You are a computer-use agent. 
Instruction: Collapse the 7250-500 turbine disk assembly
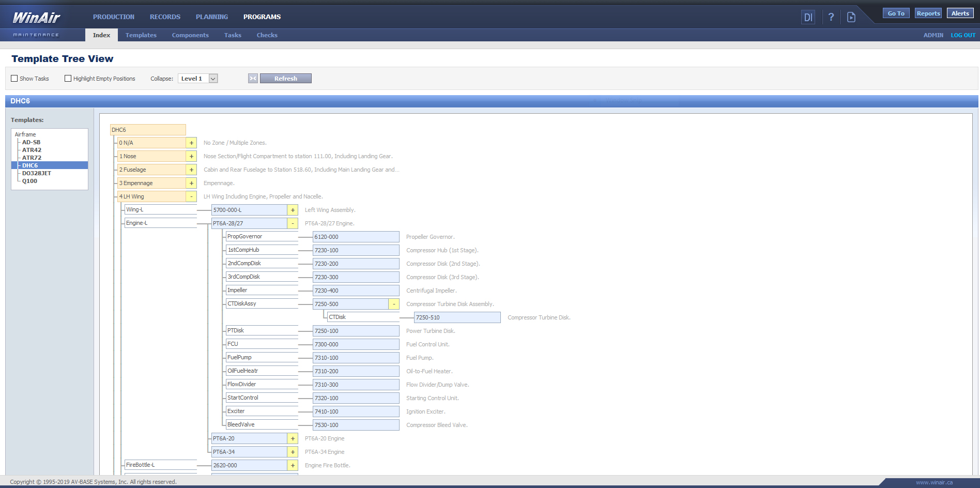click(394, 304)
